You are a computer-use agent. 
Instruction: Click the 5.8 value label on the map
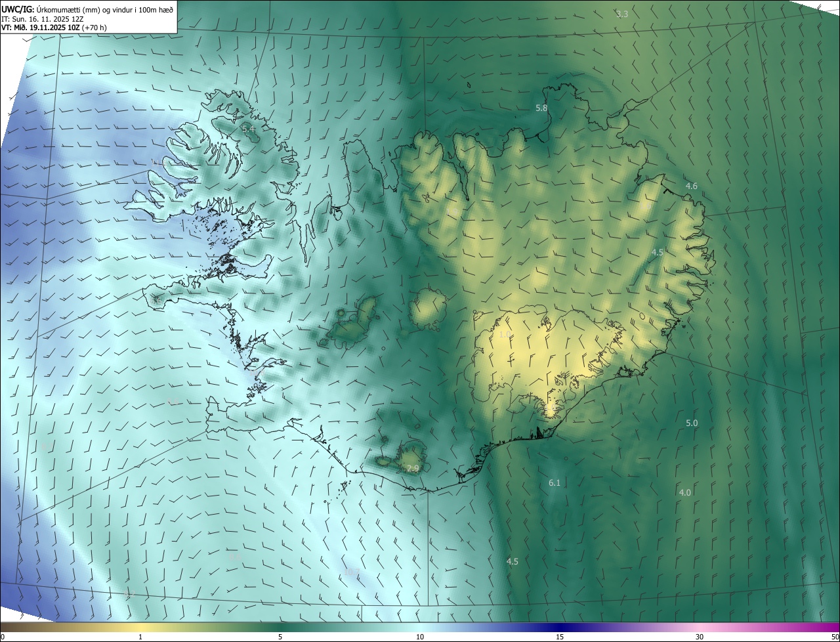541,108
